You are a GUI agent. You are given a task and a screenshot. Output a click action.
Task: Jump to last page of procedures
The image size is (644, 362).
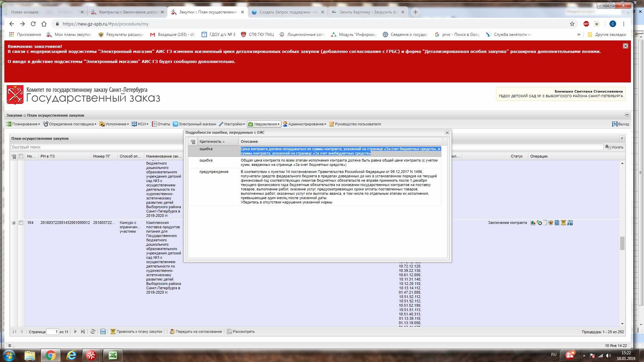[x=83, y=331]
